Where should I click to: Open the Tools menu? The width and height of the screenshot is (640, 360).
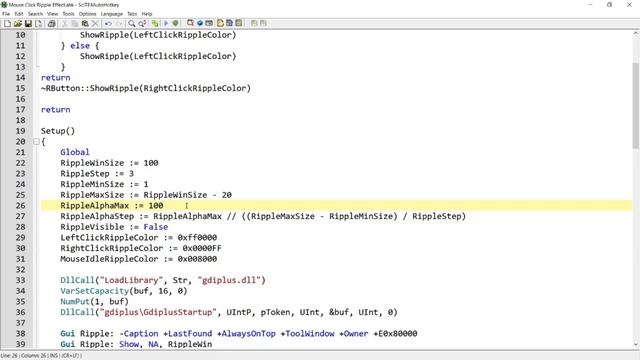(68, 14)
